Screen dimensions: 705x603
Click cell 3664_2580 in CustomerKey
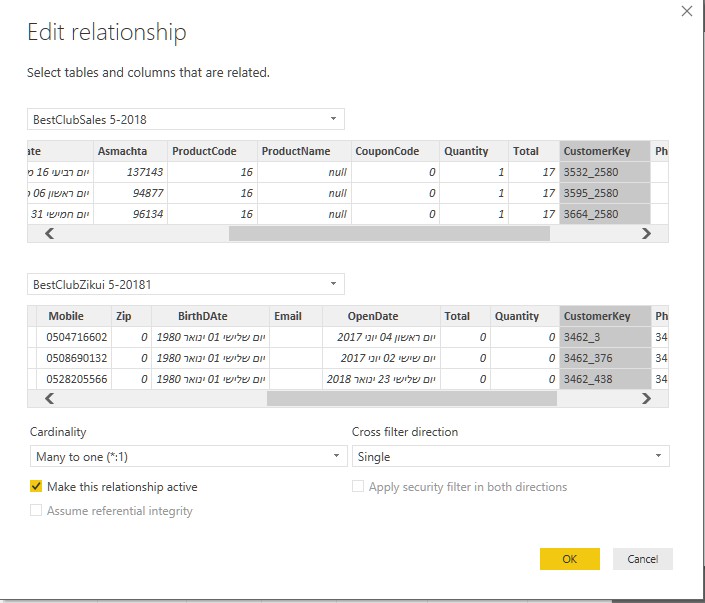tap(605, 214)
